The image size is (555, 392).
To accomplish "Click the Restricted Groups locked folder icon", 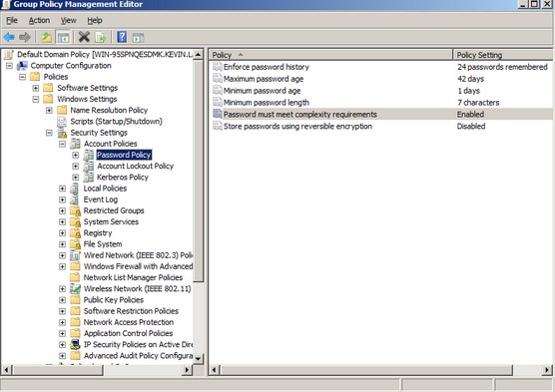I will [x=75, y=210].
